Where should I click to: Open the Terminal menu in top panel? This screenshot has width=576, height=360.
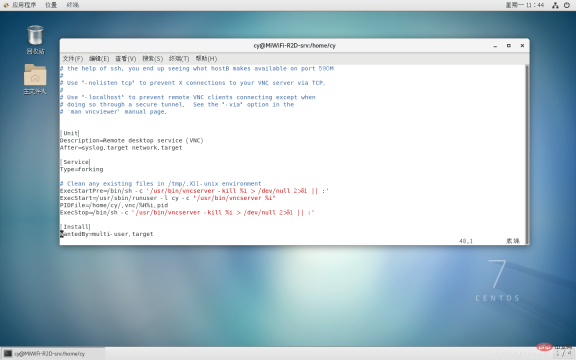tap(73, 5)
